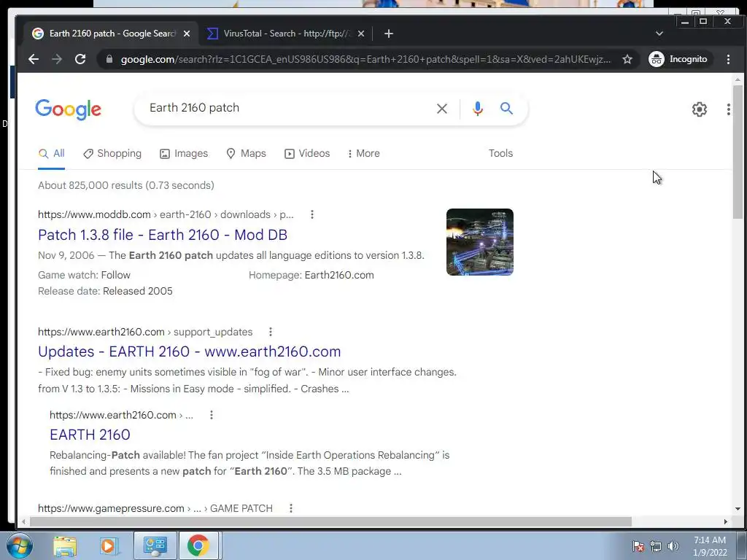
Task: Click the vertical scrollbar thumb
Action: pos(738,152)
